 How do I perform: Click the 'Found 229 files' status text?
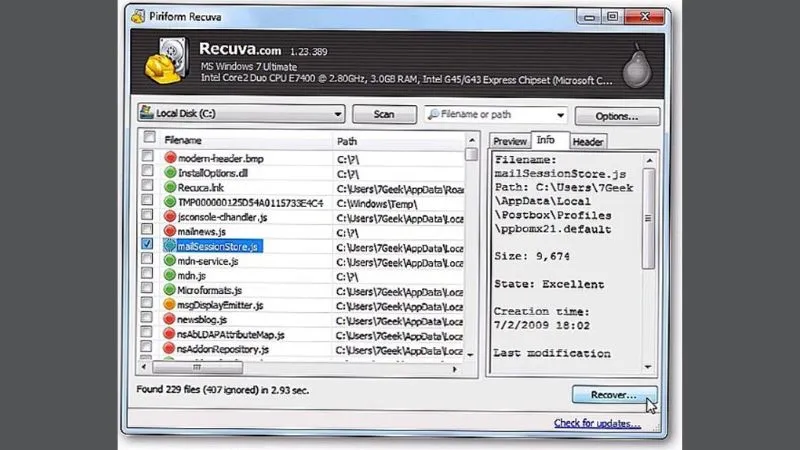(222, 390)
